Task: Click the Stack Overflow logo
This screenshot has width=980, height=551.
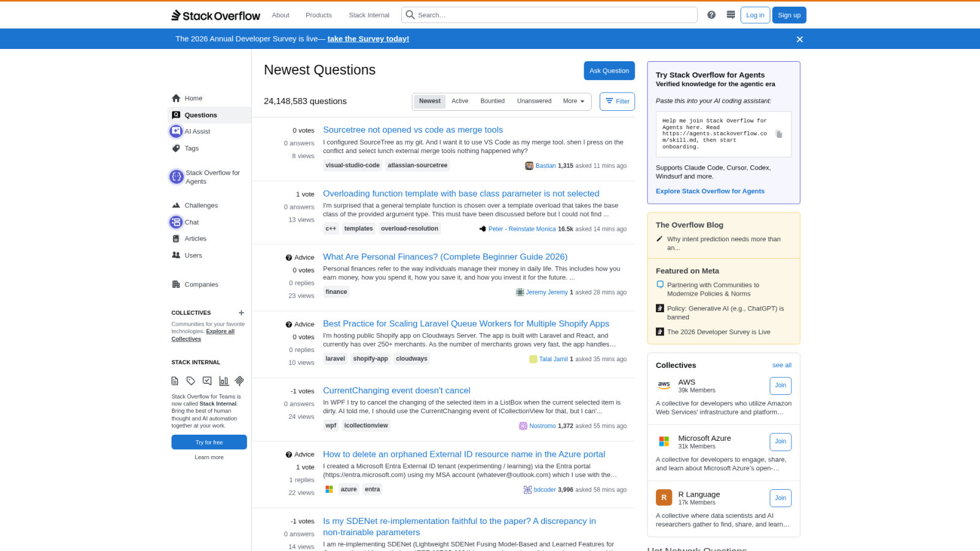Action: tap(216, 15)
